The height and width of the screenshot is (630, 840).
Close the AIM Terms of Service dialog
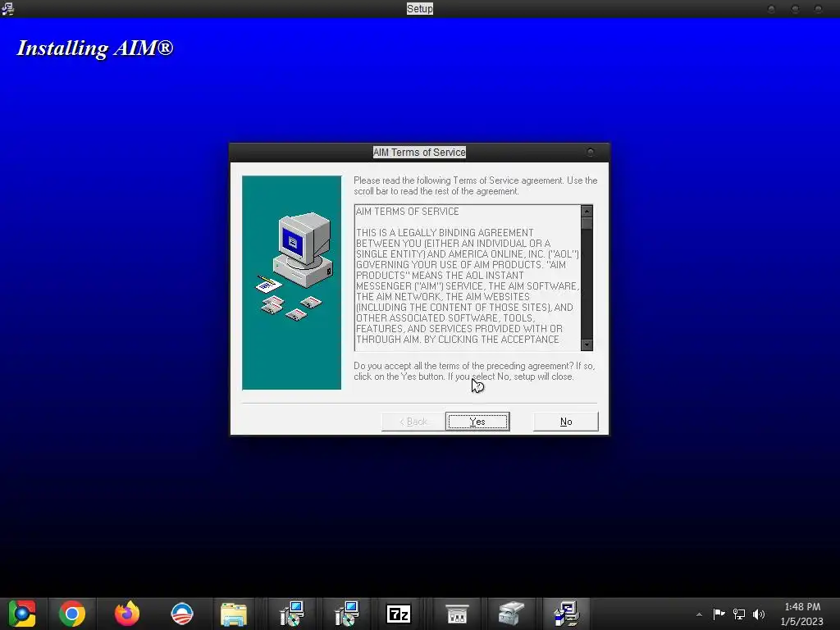pos(591,153)
